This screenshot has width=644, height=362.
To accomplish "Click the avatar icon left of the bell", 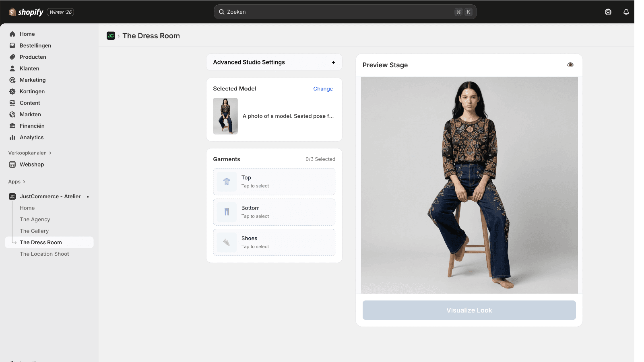I will click(608, 12).
